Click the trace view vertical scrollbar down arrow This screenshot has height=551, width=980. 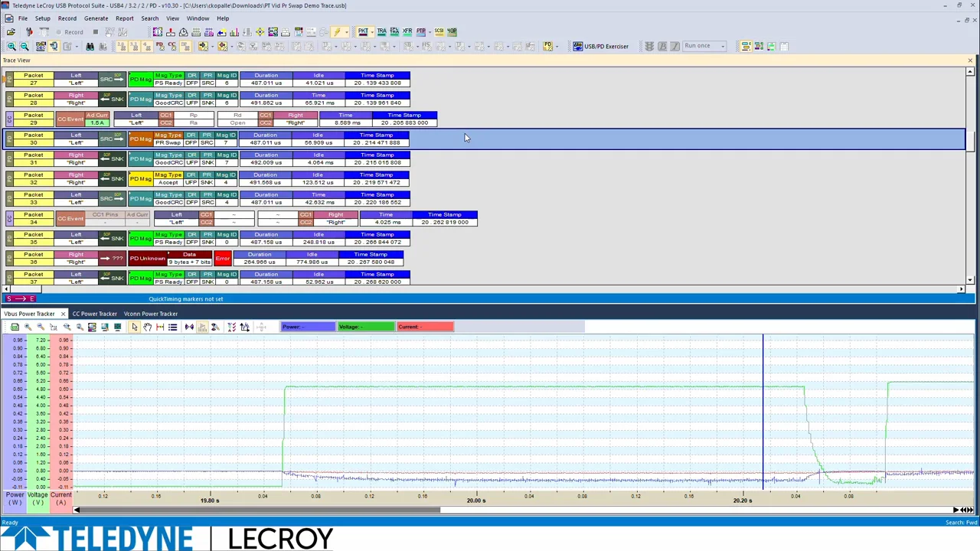tap(970, 280)
